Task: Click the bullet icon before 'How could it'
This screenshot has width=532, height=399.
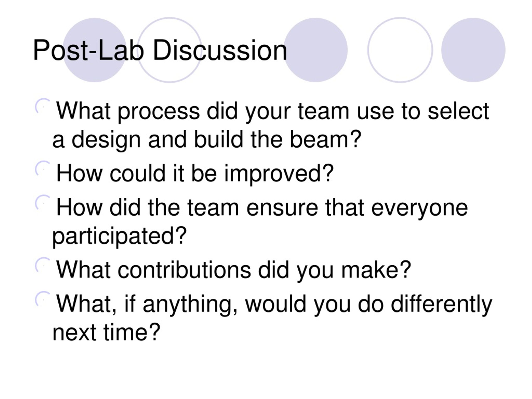Action: click(43, 168)
